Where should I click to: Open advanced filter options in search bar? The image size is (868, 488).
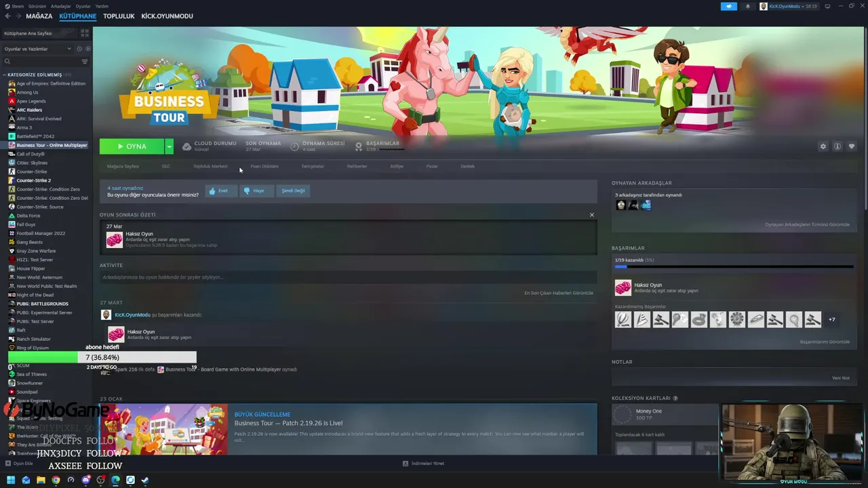click(85, 62)
